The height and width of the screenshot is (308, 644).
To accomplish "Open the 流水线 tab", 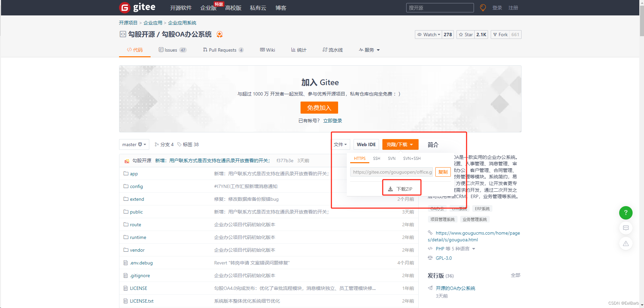I will [333, 50].
